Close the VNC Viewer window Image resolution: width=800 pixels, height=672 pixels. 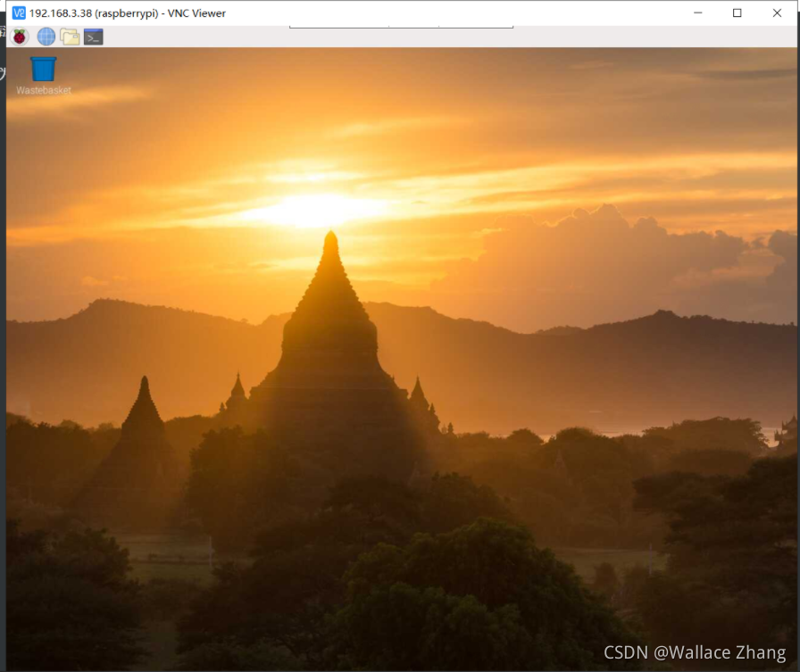coord(777,12)
